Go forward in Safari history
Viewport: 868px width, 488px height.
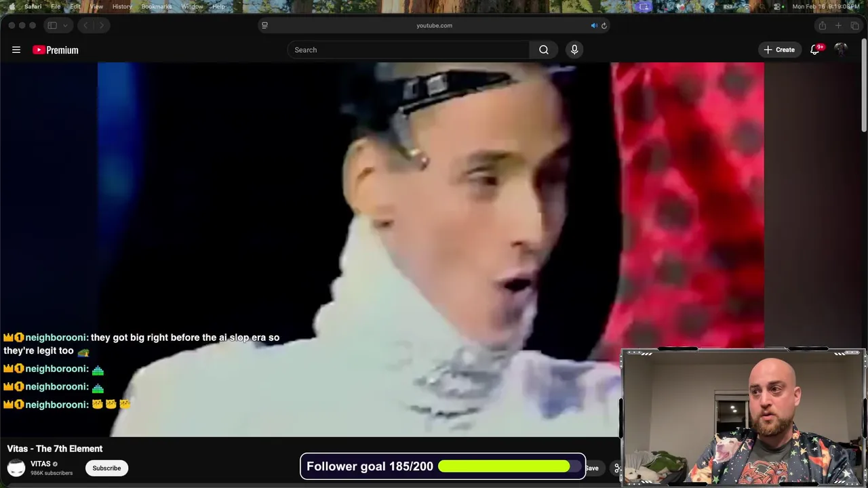pos(102,25)
